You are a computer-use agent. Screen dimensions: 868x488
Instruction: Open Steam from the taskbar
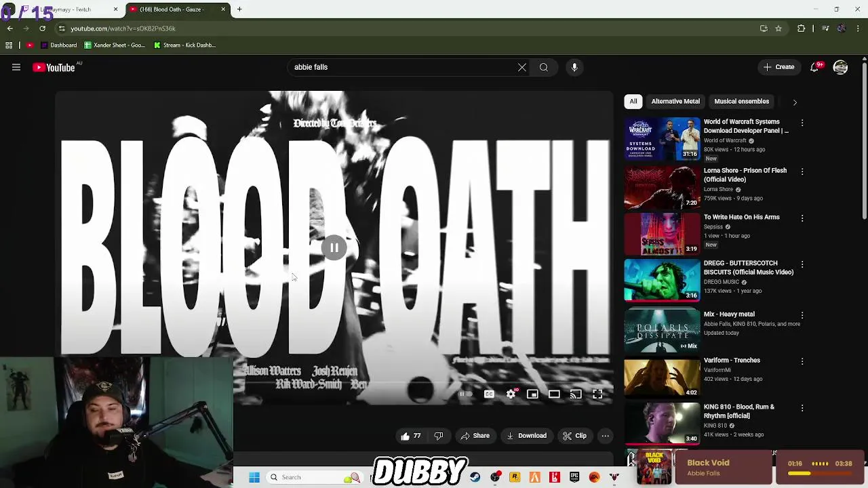[475, 477]
